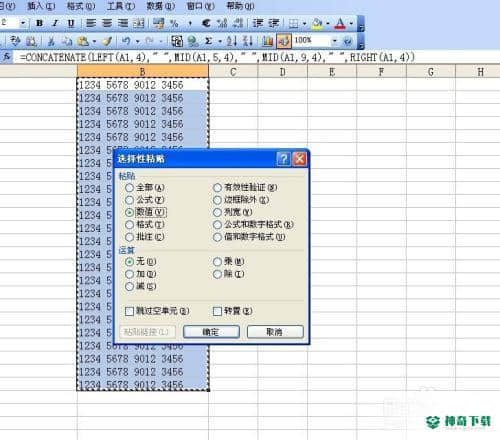Image resolution: width=500 pixels, height=440 pixels.
Task: Toggle Bold formatting in toolbar
Action: tap(40, 23)
